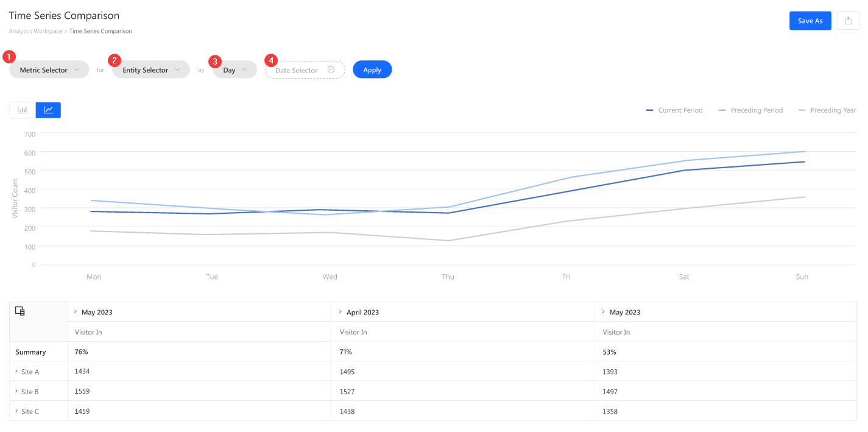Toggle Current Period series in legend
868x432 pixels.
pyautogui.click(x=674, y=110)
